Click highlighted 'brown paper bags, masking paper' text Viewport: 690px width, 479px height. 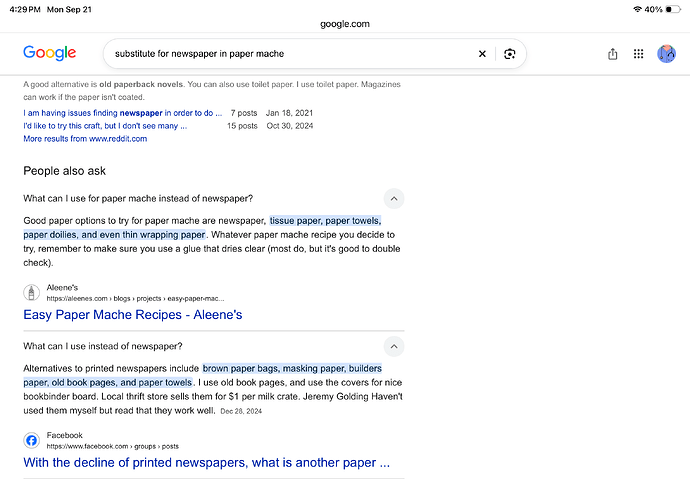click(292, 368)
